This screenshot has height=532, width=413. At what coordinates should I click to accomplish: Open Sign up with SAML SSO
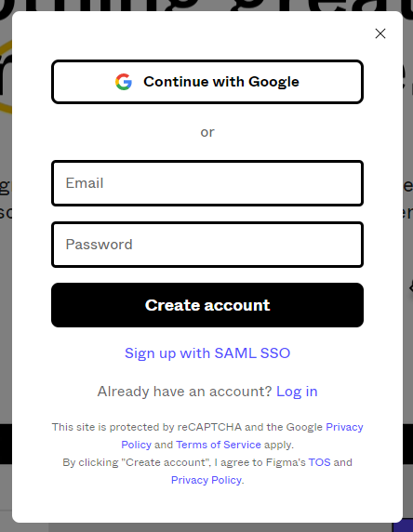(207, 353)
